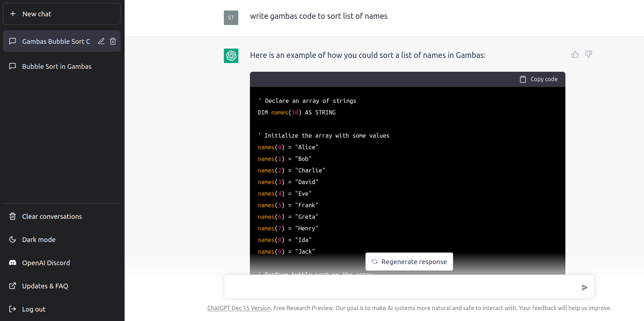This screenshot has width=644, height=321.
Task: Click the ST user avatar
Action: point(231,18)
